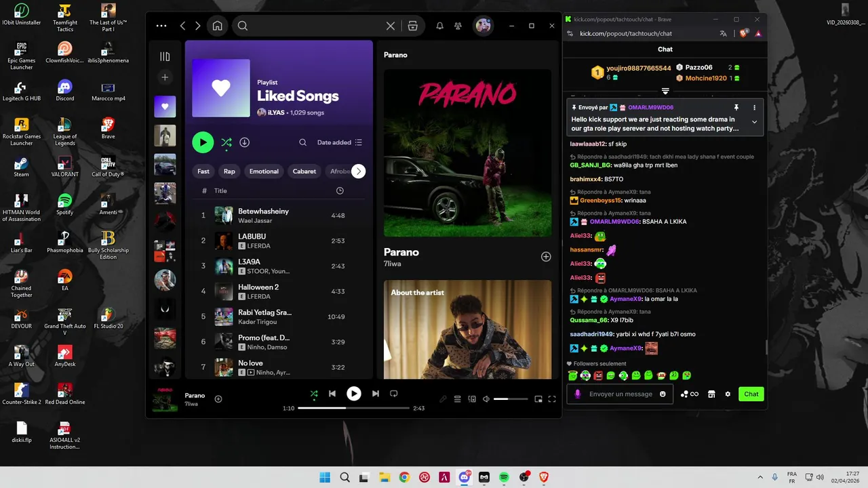
Task: Open Brave Shields lion icon in address bar
Action: [x=744, y=33]
